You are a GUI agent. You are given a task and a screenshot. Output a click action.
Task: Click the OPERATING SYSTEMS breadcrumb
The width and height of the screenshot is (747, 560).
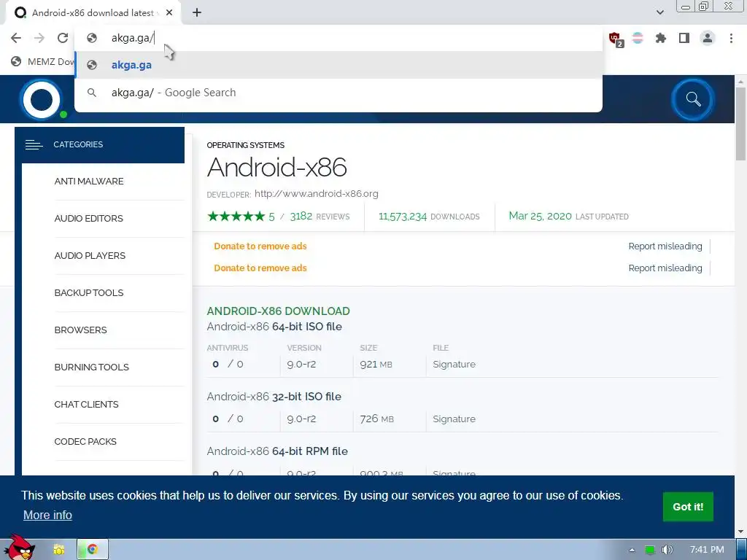[x=245, y=145]
